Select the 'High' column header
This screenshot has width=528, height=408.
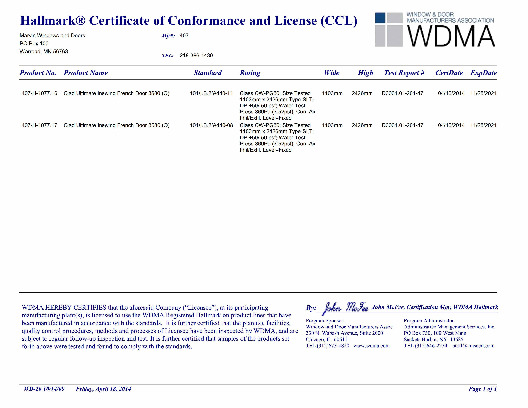click(365, 73)
